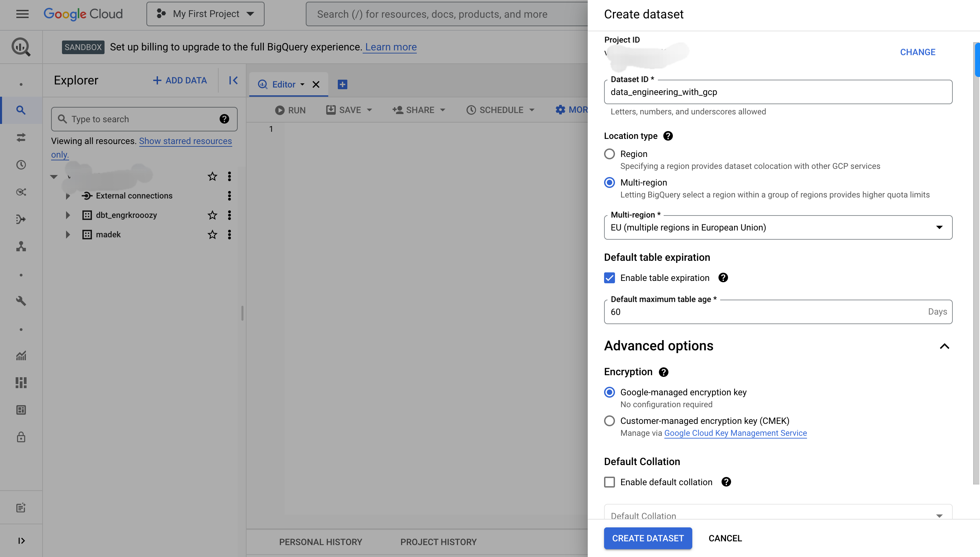Open the Learn more billing link
This screenshot has height=557, width=980.
pyautogui.click(x=391, y=47)
